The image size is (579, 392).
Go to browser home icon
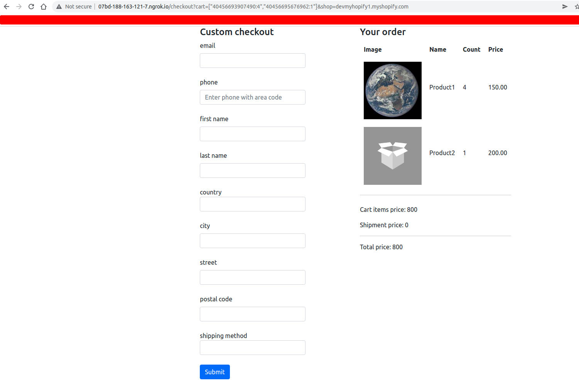click(x=44, y=7)
